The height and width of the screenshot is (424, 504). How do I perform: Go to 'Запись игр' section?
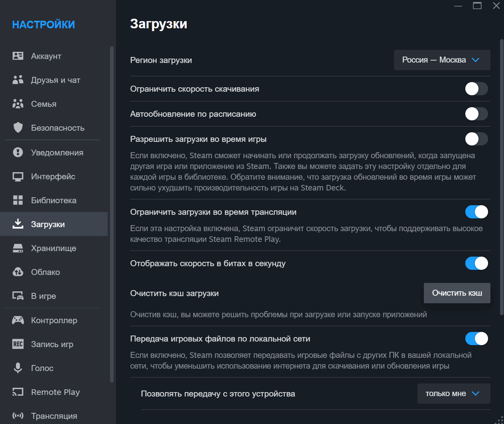pos(54,344)
